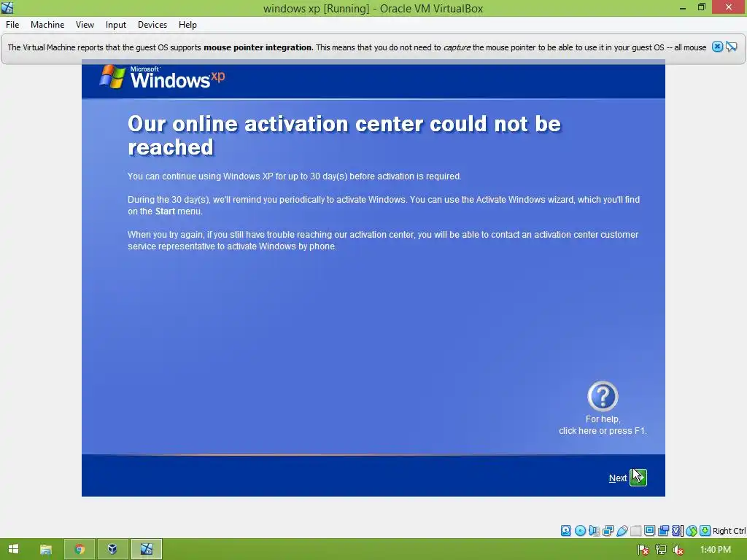Click the VirtualBox title bar app icon

pyautogui.click(x=7, y=7)
